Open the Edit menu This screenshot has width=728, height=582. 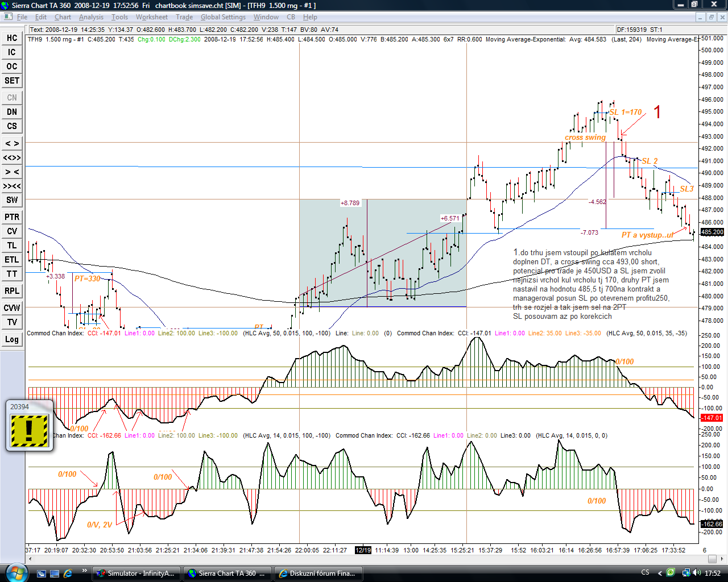coord(40,17)
